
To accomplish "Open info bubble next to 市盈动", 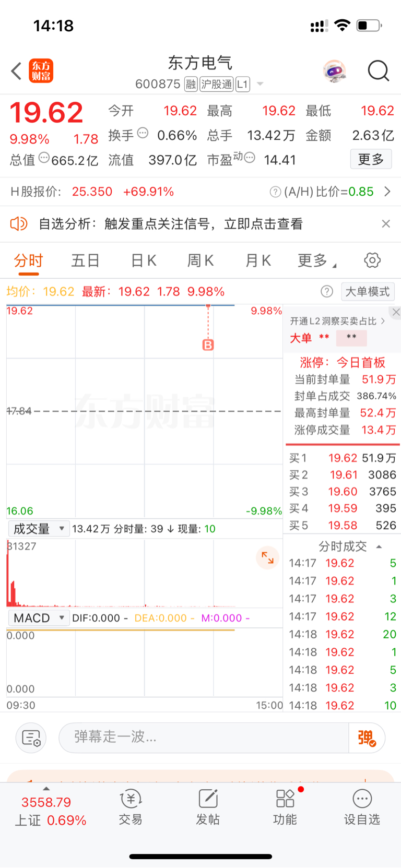I will 250,157.
